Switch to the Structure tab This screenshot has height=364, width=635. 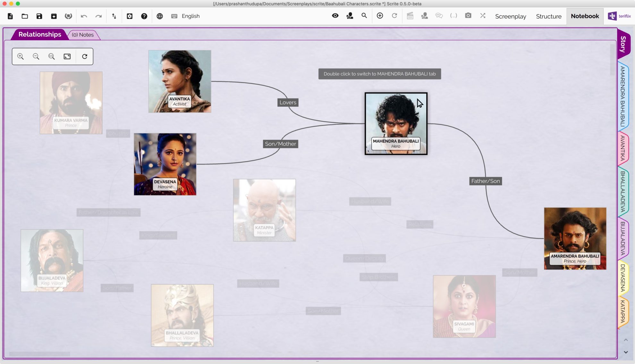pyautogui.click(x=548, y=16)
